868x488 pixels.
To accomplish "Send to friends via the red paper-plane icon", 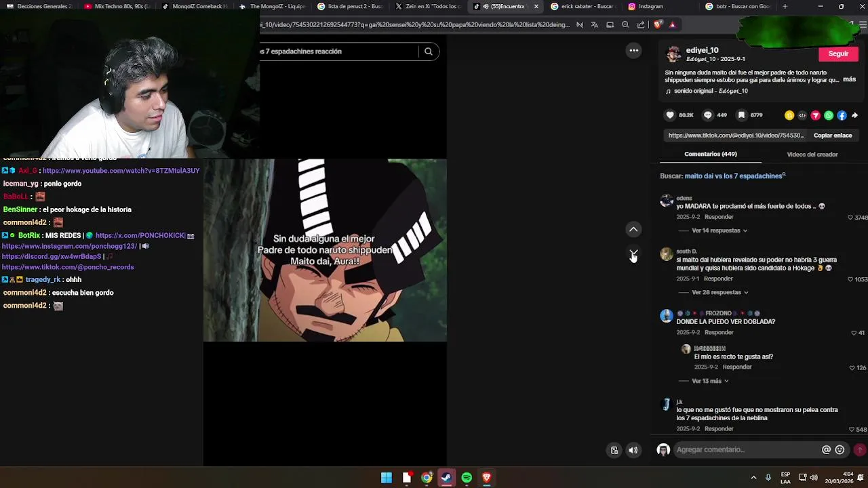I will pyautogui.click(x=816, y=116).
